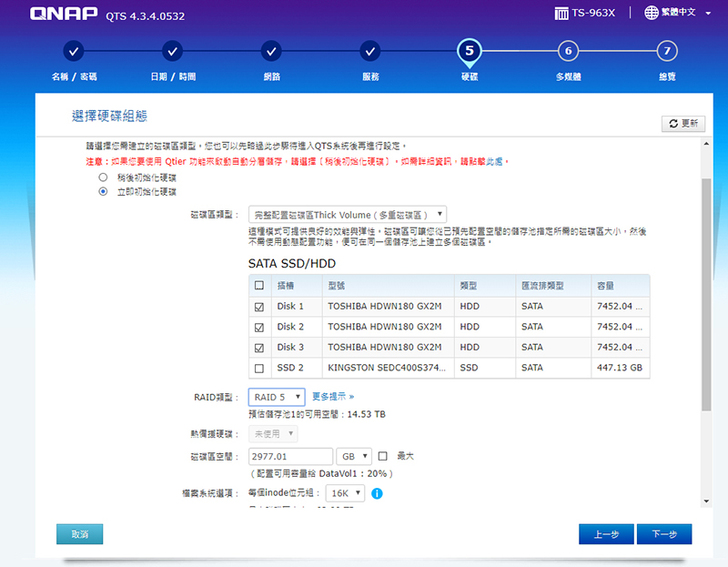Open the RAID 5 type dropdown
Image resolution: width=728 pixels, height=567 pixels.
coord(276,397)
